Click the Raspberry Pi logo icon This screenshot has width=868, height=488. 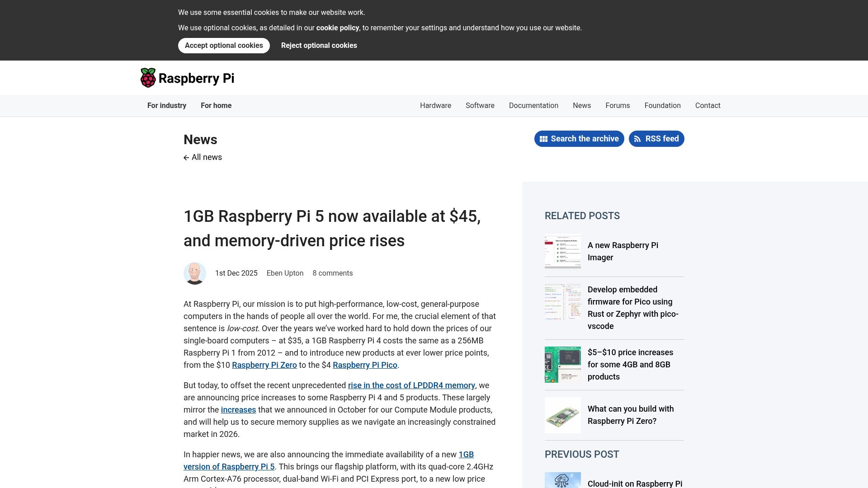(x=148, y=78)
